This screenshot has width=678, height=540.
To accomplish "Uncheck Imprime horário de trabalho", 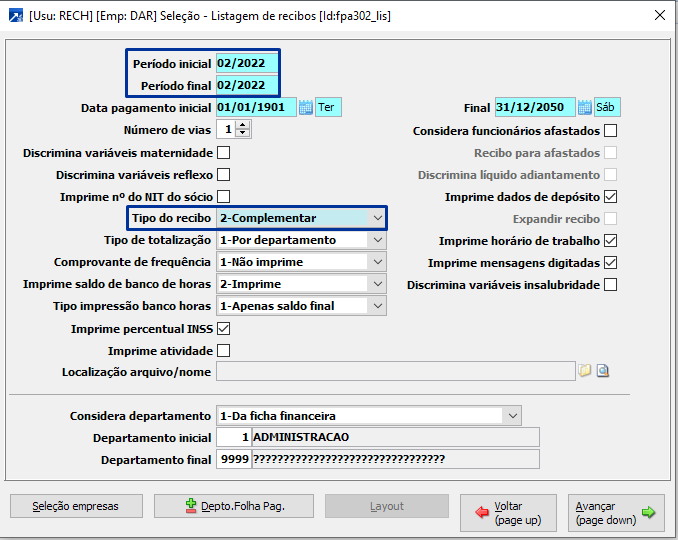I will (611, 241).
